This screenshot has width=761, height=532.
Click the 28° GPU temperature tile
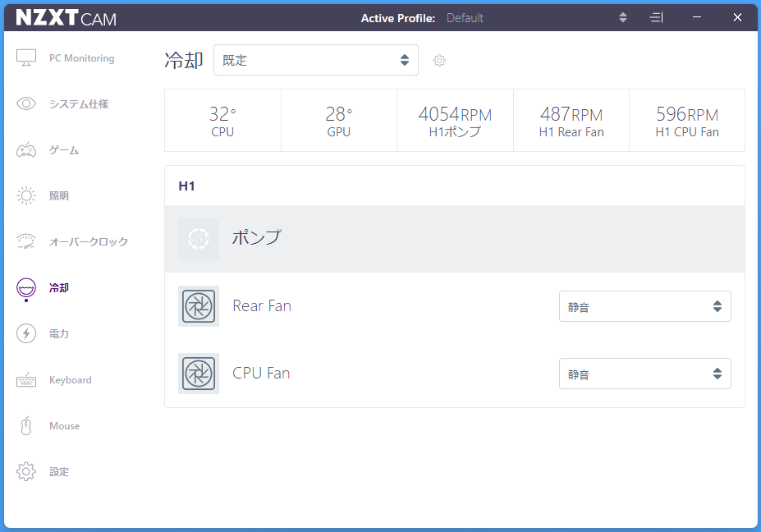339,121
